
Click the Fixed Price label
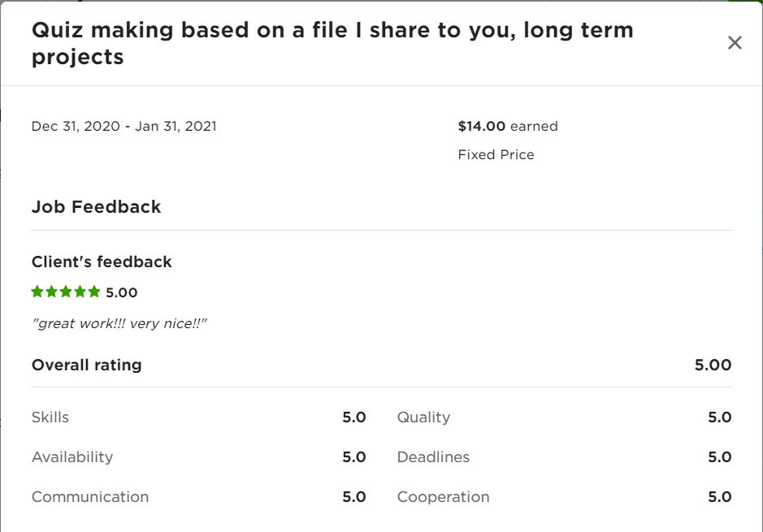(496, 154)
